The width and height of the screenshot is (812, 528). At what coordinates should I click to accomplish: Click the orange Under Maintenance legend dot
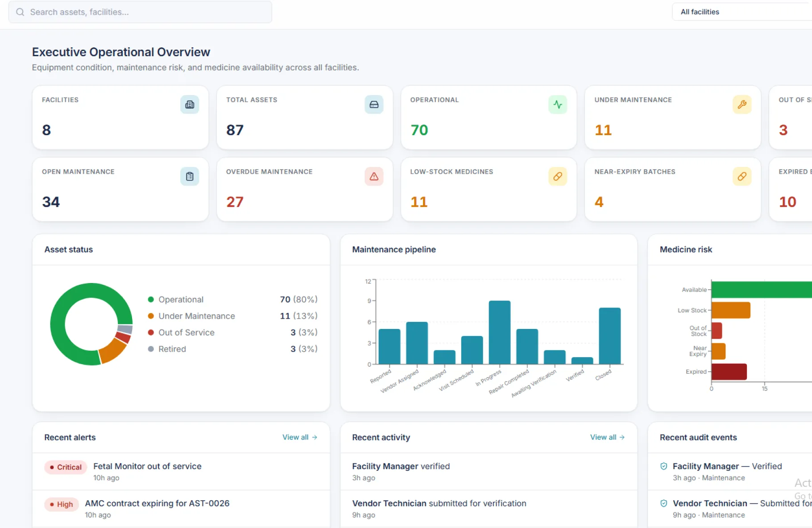pos(151,316)
